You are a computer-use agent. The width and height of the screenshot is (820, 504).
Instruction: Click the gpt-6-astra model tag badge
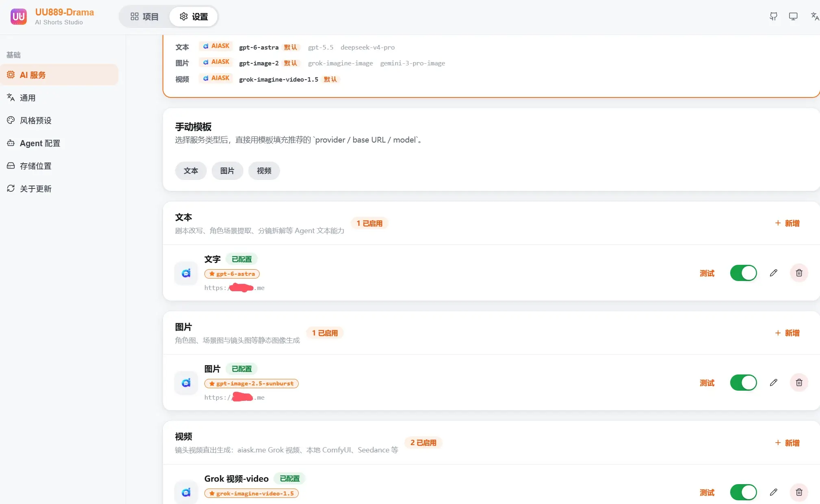coord(232,274)
